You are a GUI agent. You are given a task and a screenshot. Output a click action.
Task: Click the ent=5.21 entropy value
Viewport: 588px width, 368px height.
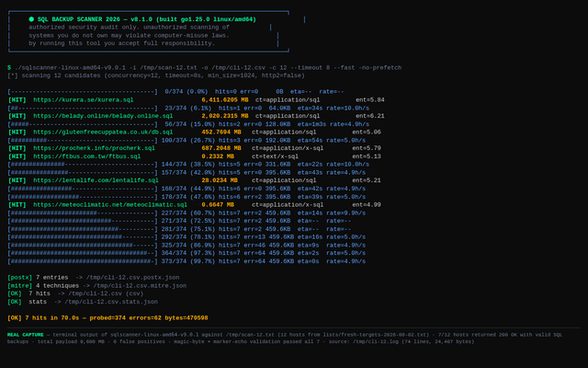click(x=367, y=180)
